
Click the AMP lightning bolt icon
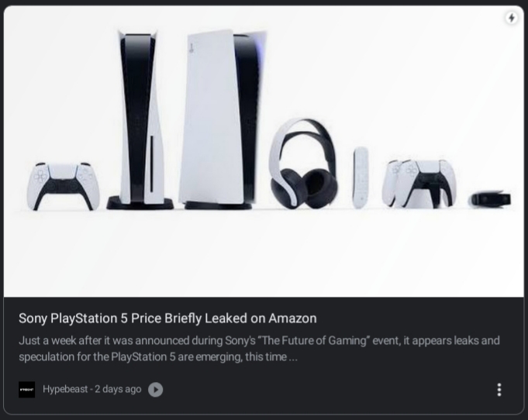[511, 18]
